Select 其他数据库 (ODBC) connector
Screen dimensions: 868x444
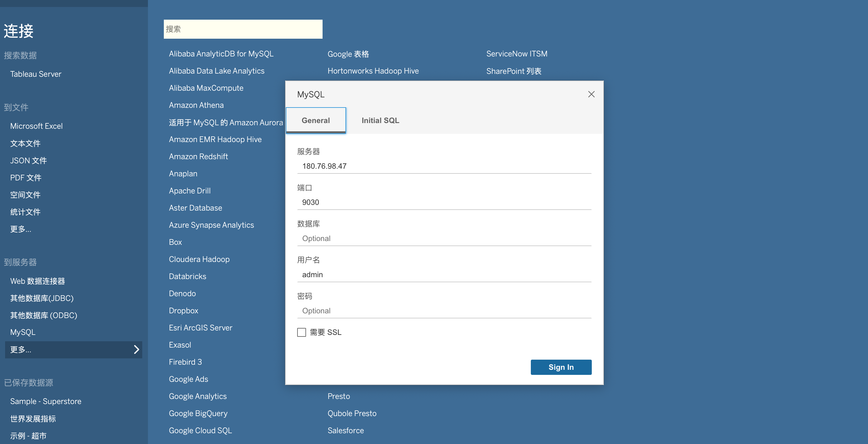43,316
